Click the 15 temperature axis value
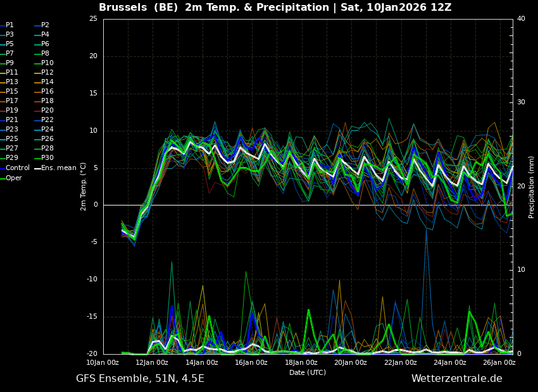The height and width of the screenshot is (392, 538). click(x=93, y=94)
